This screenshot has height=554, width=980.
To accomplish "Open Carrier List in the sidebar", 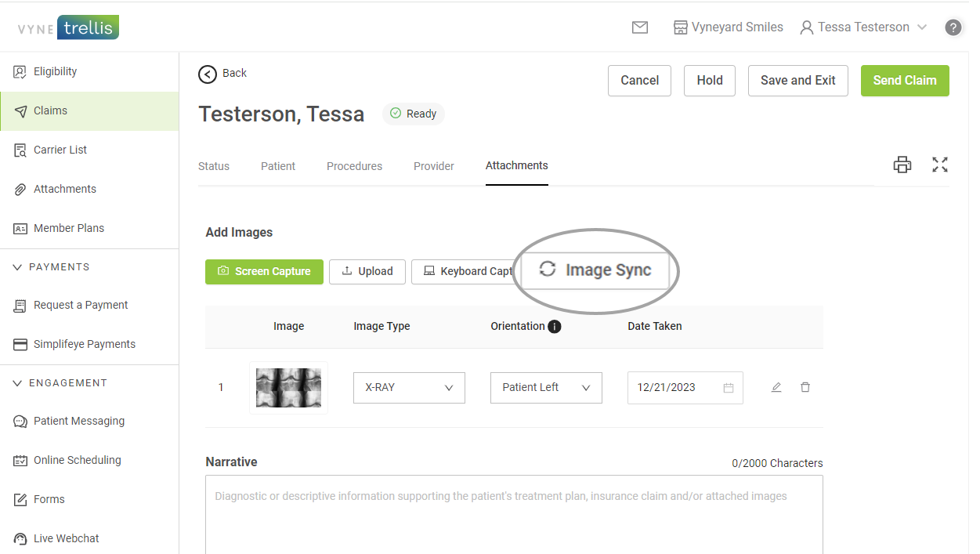I will coord(60,150).
